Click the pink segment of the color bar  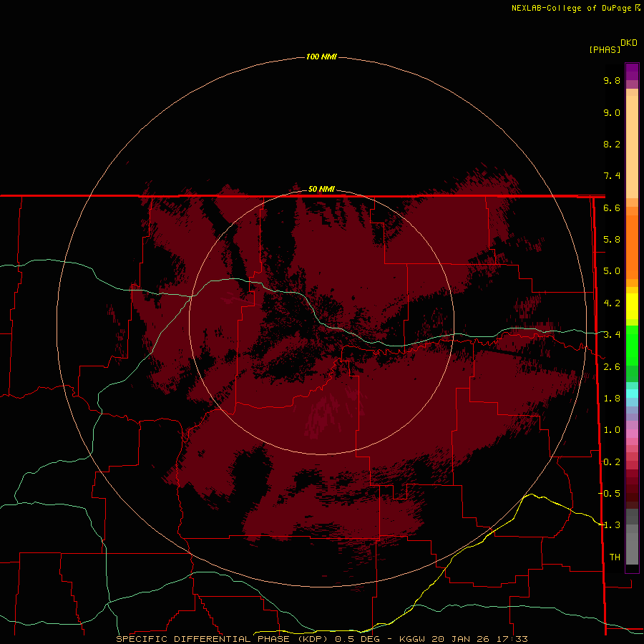(x=632, y=434)
